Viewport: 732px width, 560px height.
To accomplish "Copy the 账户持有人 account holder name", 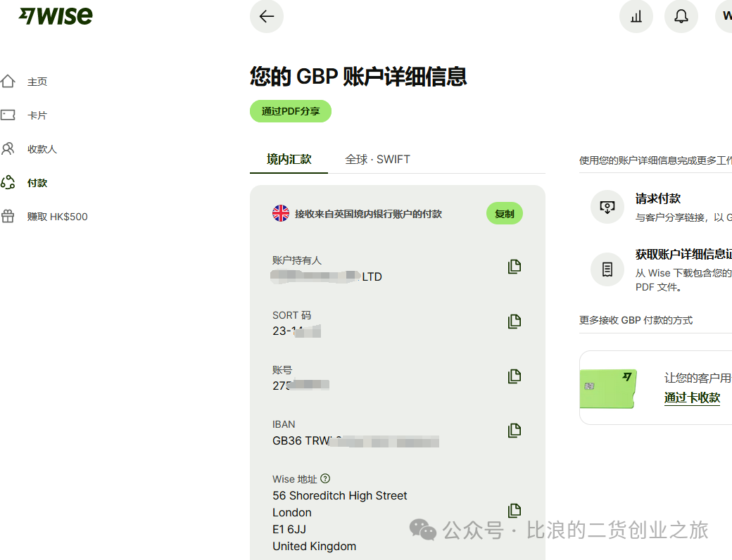I will (514, 267).
